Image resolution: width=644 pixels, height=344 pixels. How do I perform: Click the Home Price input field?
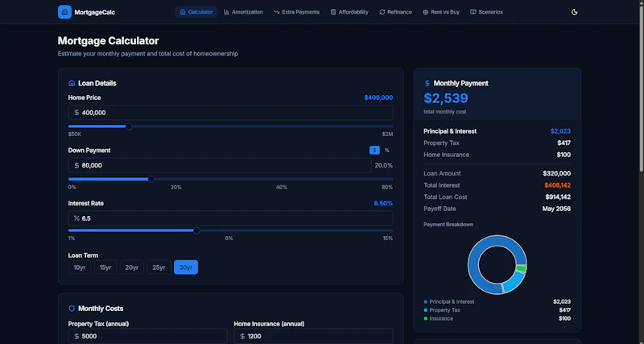(231, 113)
